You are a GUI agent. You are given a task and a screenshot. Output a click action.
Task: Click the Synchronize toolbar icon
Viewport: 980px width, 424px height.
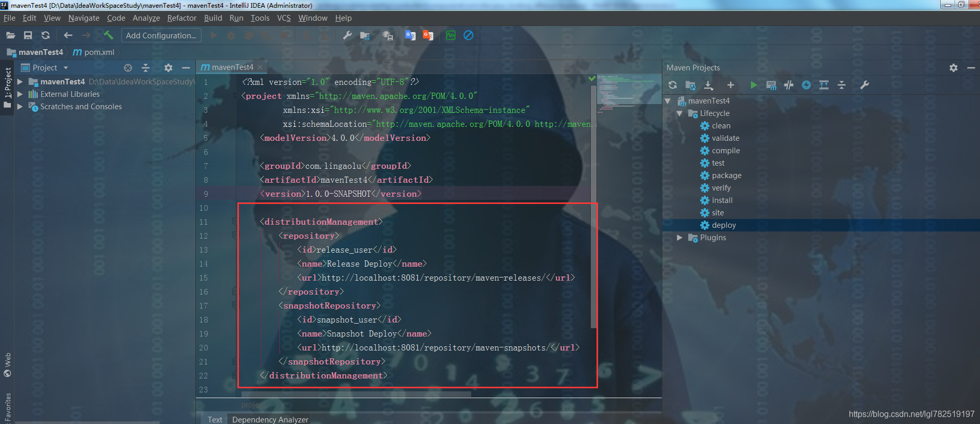[46, 35]
